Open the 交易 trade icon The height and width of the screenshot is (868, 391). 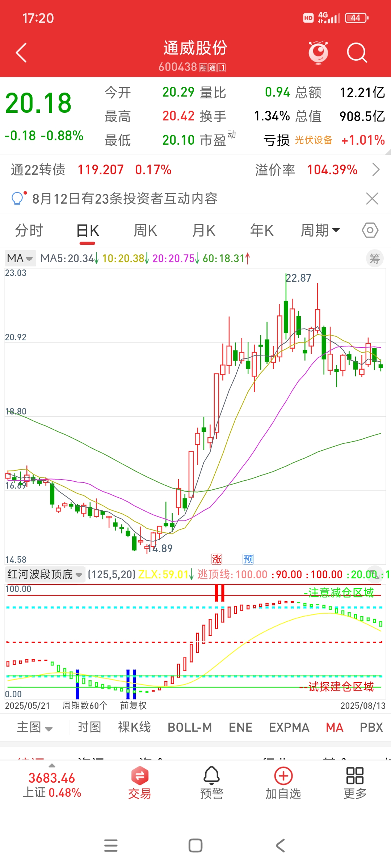[x=139, y=783]
